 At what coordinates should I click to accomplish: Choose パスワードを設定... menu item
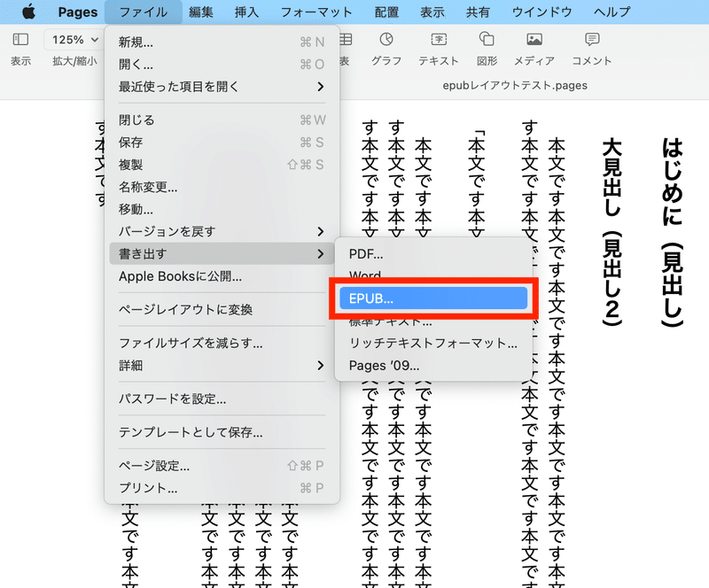222,398
